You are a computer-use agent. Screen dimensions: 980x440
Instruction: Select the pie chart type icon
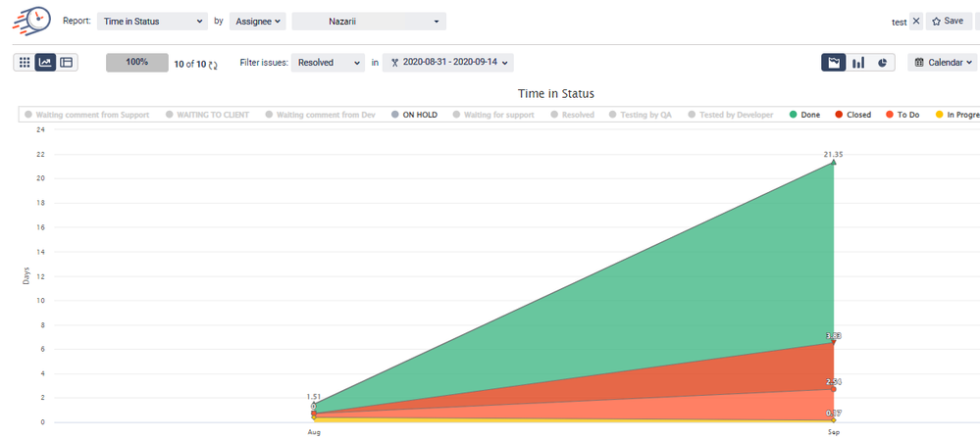coord(882,63)
